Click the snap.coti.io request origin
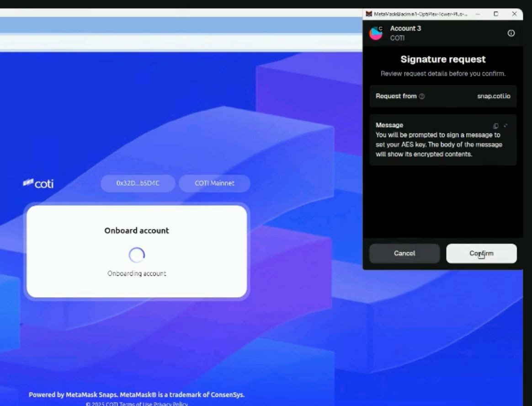The width and height of the screenshot is (532, 406). [494, 96]
